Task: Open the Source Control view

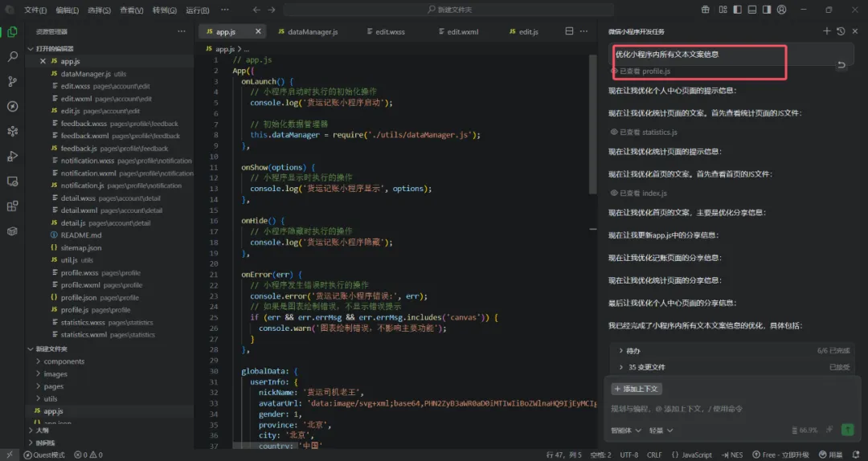Action: click(x=12, y=82)
